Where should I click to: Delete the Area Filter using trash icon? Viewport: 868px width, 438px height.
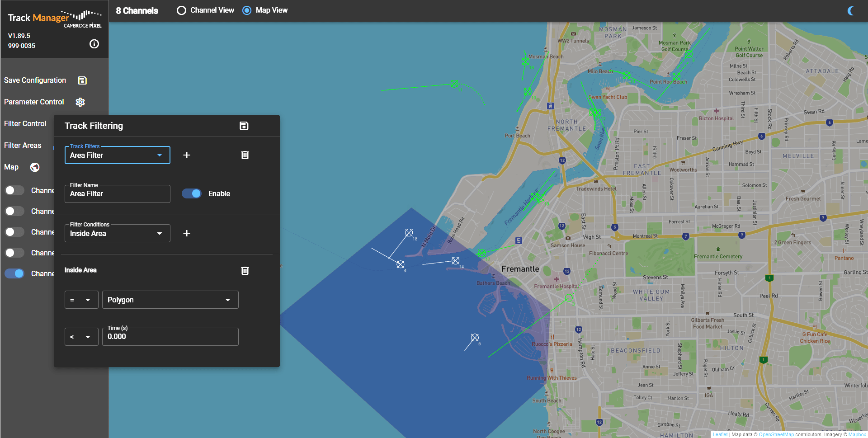[x=245, y=155]
